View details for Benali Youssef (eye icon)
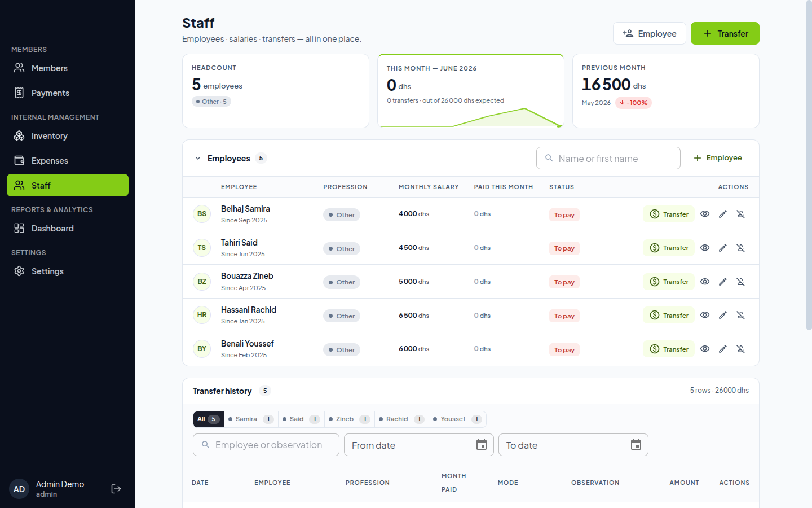Viewport: 812px width, 508px height. pos(705,349)
